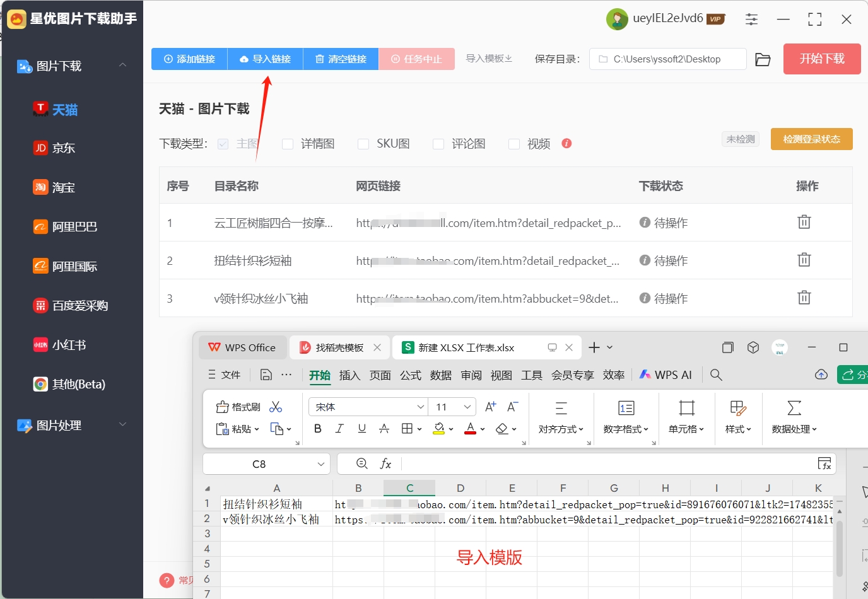Click the 导入链接 button
Screen dimensions: 868x599
click(265, 59)
